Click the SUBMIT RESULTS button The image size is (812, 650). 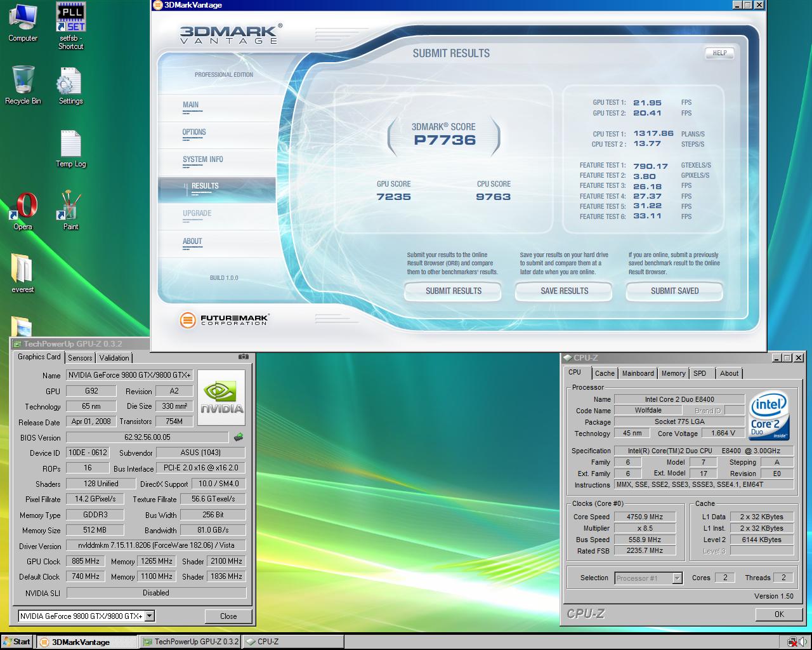click(x=453, y=291)
